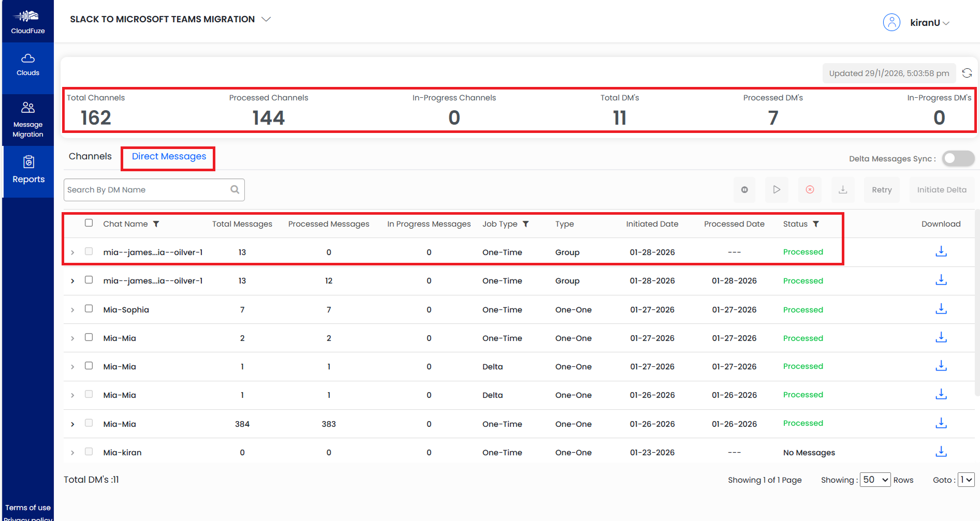
Task: Click the Initiate Delta button
Action: (x=941, y=190)
